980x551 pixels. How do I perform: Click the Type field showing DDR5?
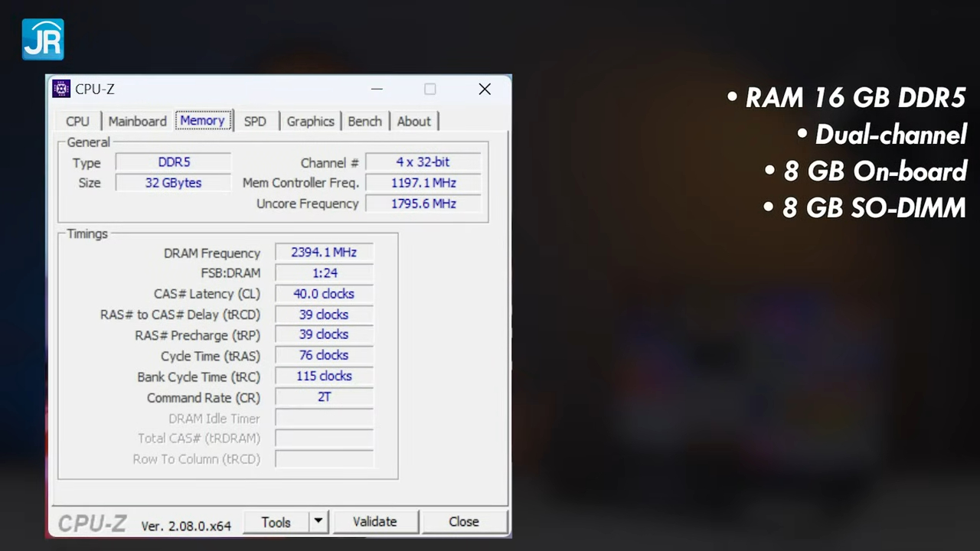(x=173, y=161)
